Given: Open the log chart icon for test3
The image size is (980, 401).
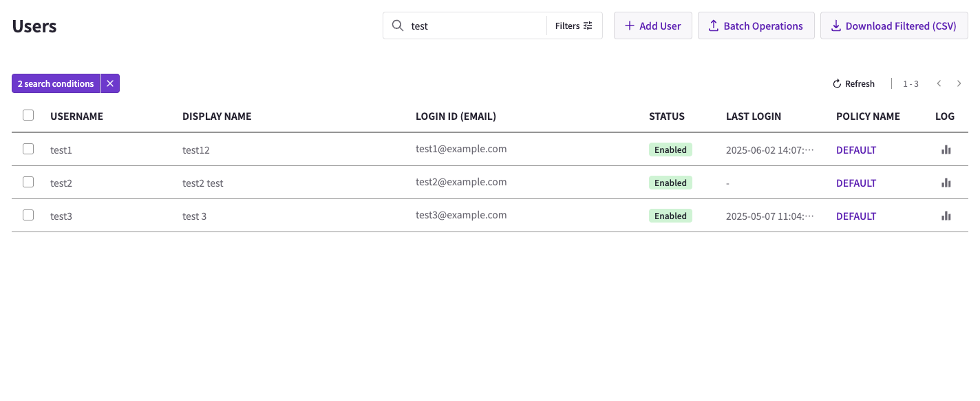Looking at the screenshot, I should click(946, 216).
